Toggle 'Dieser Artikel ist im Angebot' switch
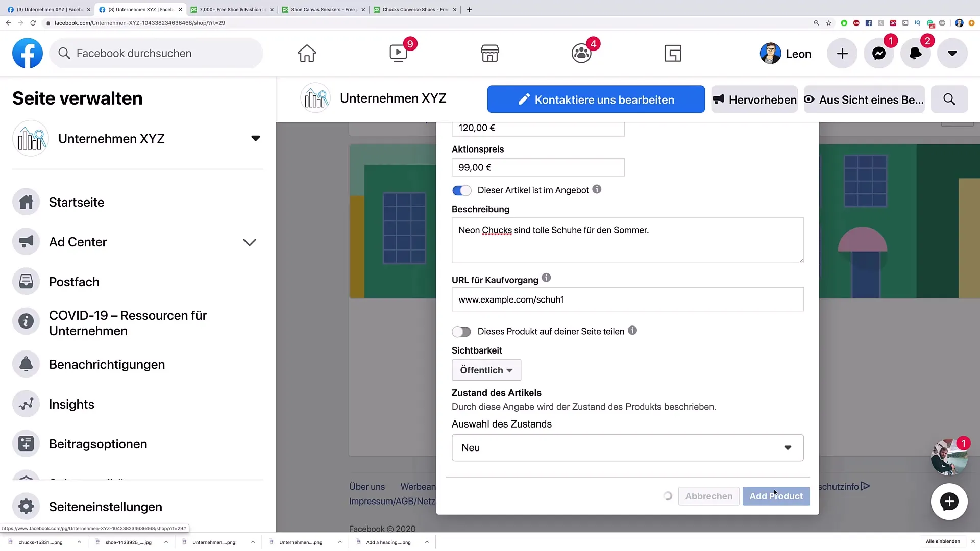 [462, 190]
